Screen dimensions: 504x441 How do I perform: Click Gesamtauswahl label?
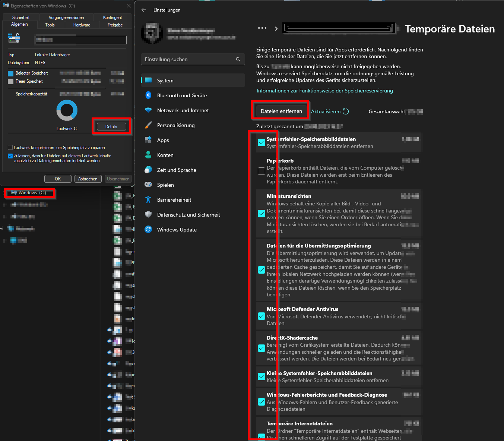pos(386,111)
